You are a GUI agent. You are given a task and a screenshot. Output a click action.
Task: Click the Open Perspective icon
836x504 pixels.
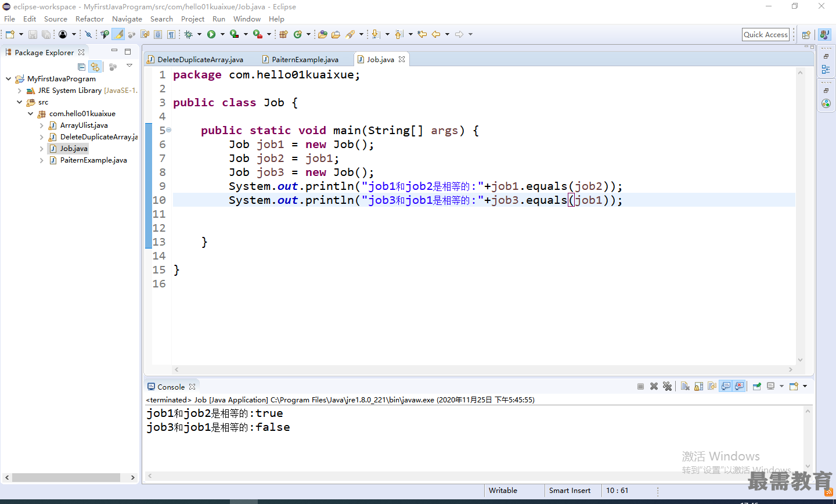[x=806, y=35]
